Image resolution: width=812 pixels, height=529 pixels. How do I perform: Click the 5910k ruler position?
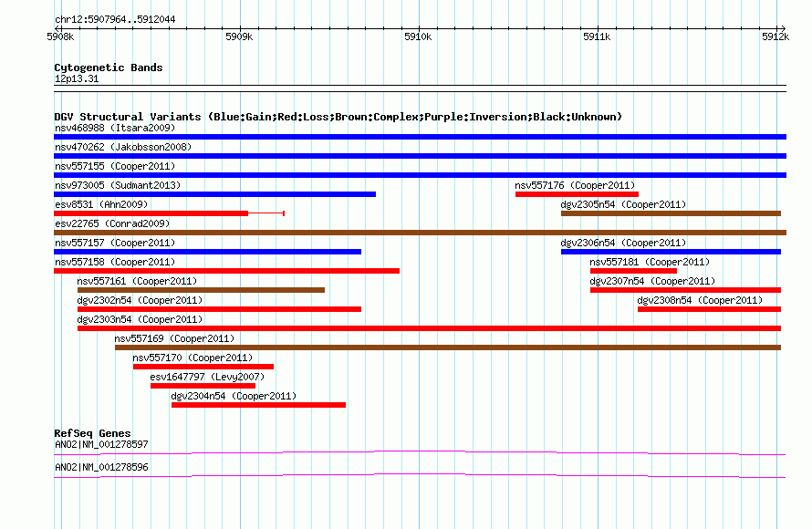pyautogui.click(x=418, y=36)
